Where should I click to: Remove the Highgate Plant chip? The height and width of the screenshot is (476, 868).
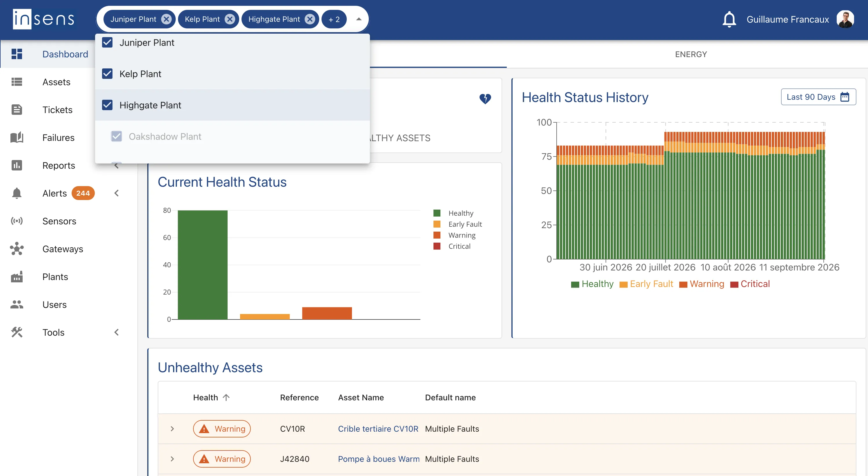[x=310, y=19]
